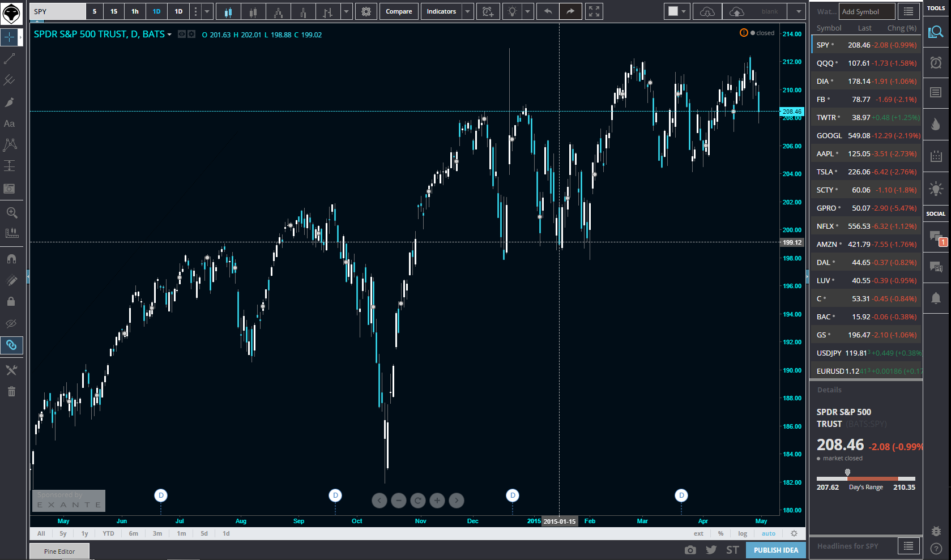Open the chart properties gear

366,11
